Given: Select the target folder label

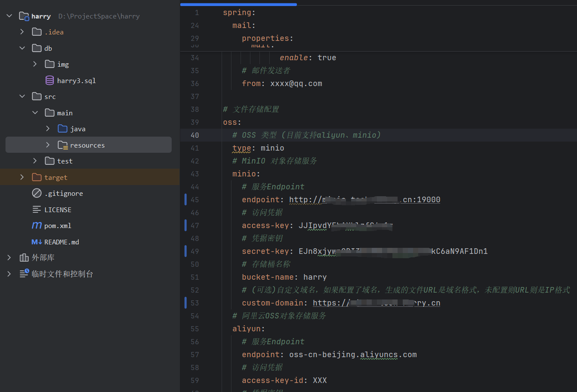Looking at the screenshot, I should point(56,177).
